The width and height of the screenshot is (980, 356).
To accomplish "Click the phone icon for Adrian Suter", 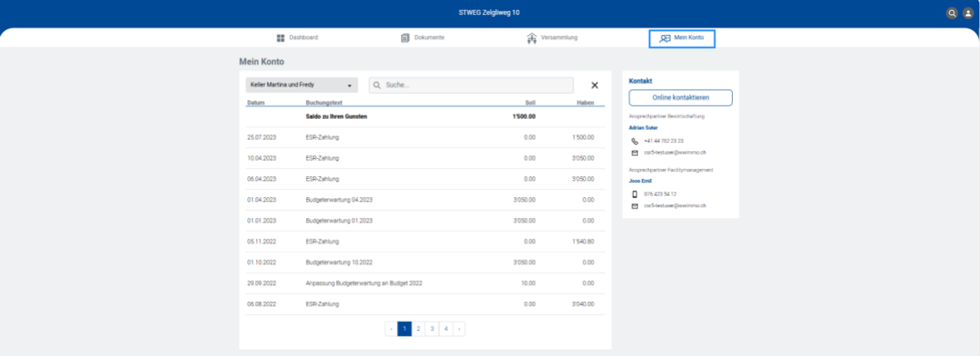I will coord(635,141).
